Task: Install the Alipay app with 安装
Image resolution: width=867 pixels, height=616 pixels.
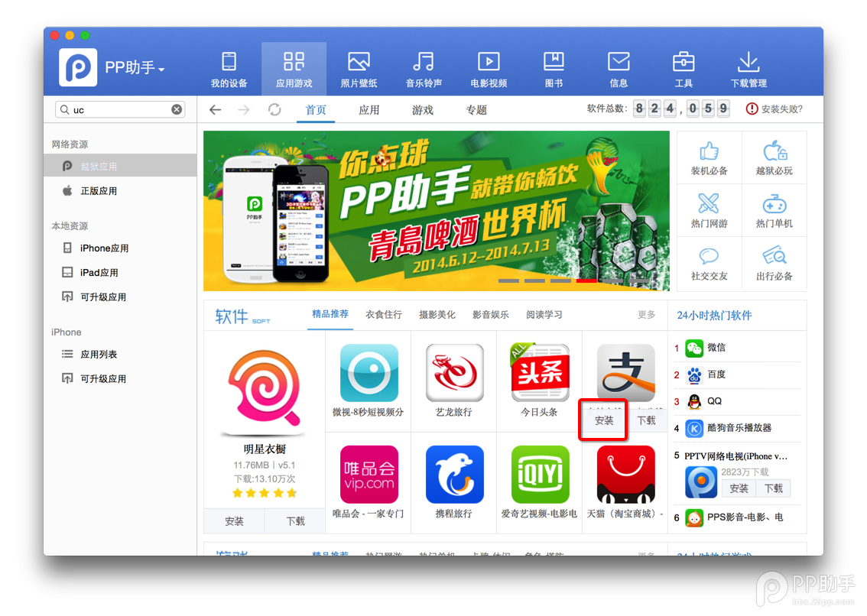Action: 604,420
